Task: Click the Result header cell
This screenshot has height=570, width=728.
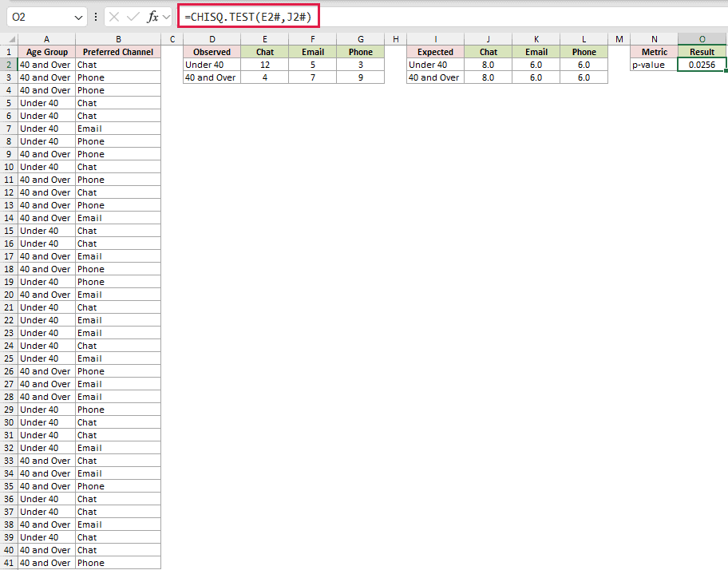Action: coord(702,52)
